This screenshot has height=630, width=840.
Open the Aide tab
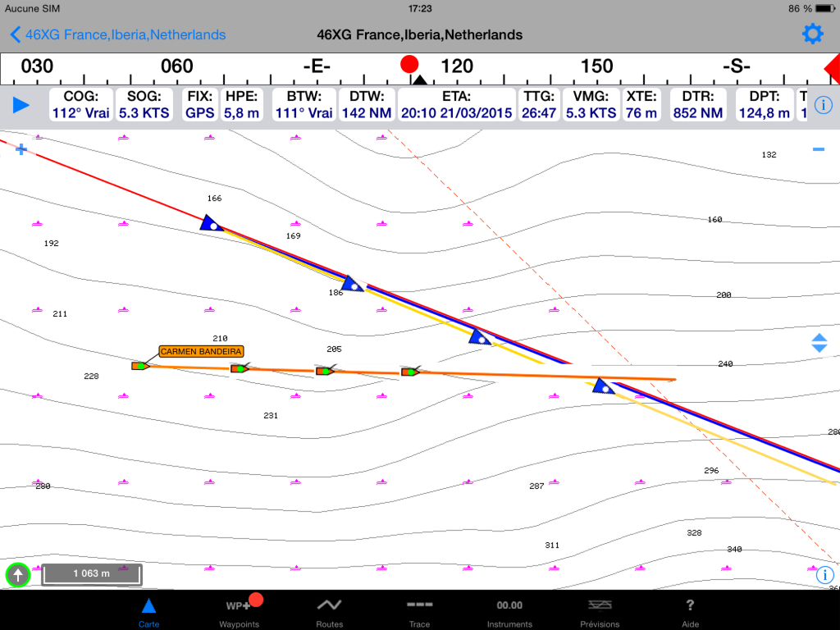click(x=690, y=612)
